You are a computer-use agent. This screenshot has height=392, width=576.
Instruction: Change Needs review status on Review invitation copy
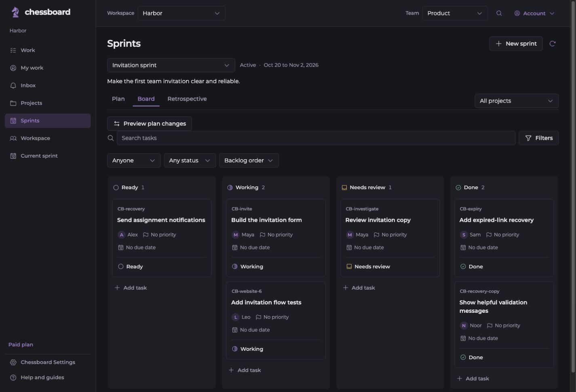(x=368, y=267)
